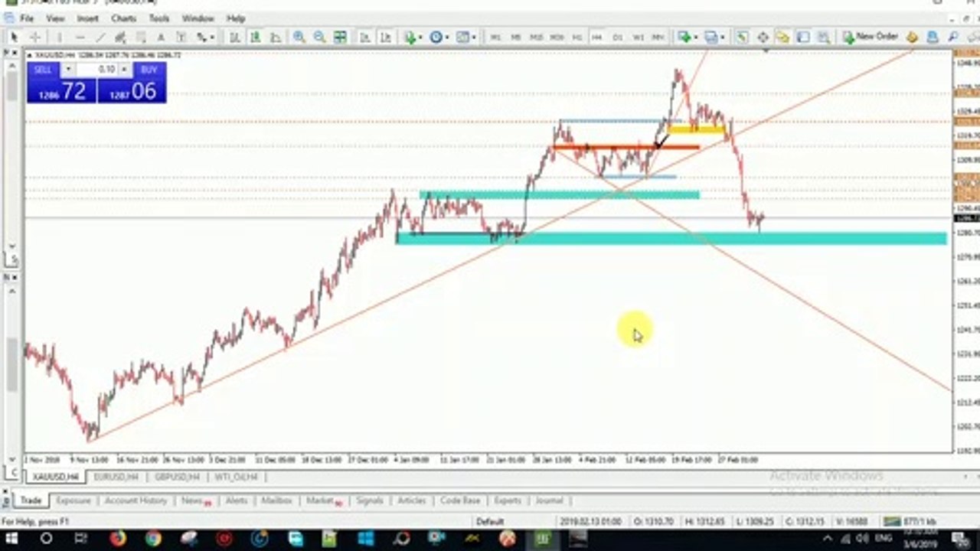Open Task View on the taskbar

click(81, 540)
